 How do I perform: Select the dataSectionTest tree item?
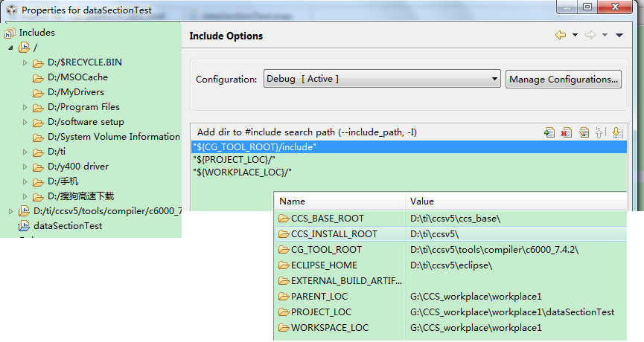click(x=68, y=225)
